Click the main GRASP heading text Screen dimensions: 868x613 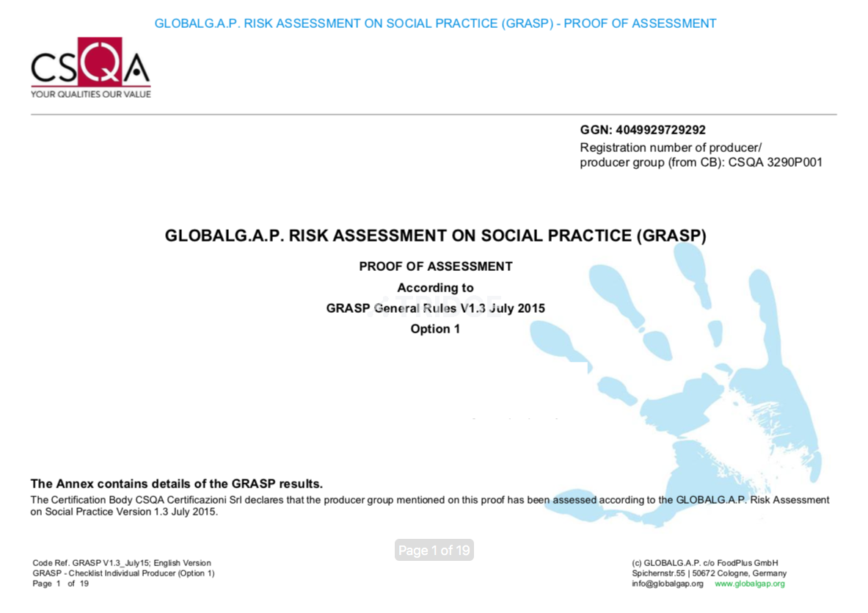(435, 236)
